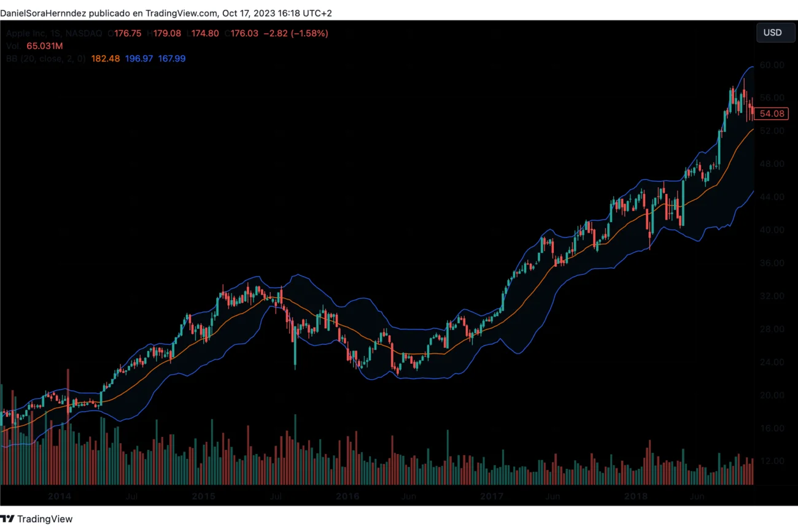The image size is (798, 532).
Task: Click the Vol indicator label in the legend
Action: tap(14, 46)
